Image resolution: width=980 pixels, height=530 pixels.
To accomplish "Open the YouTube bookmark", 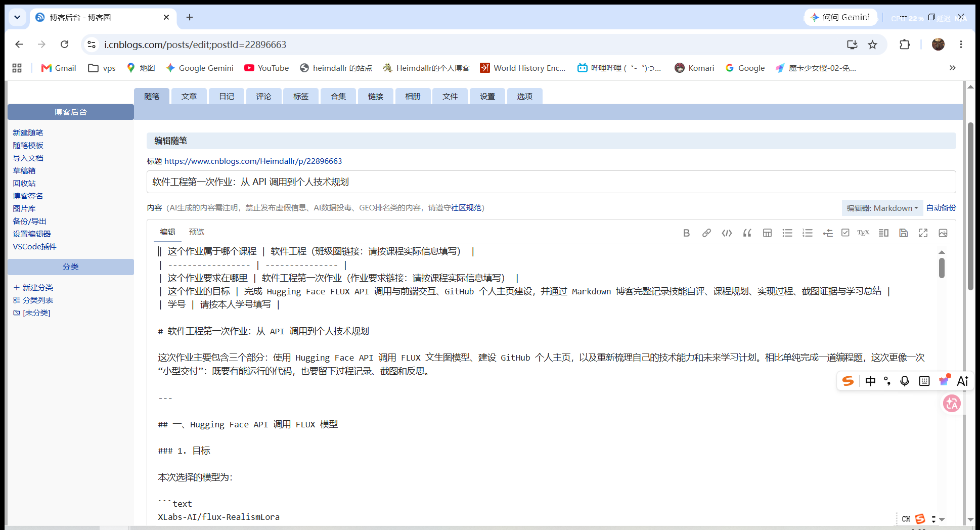I will [x=266, y=68].
